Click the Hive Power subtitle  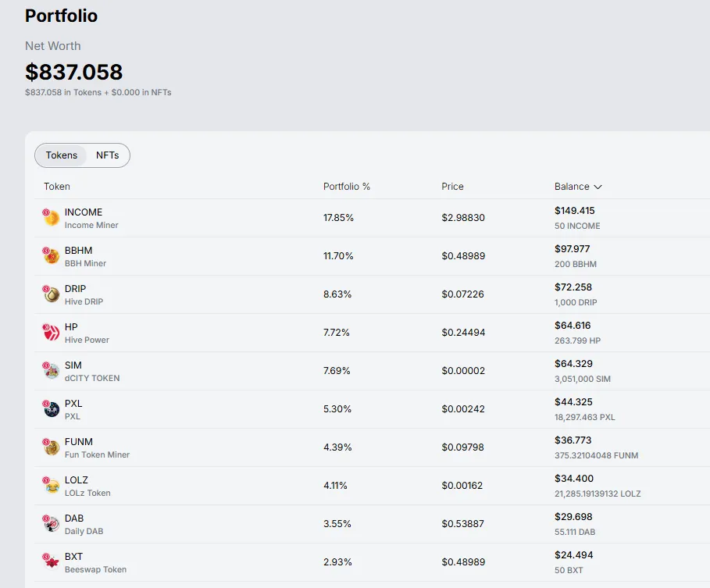click(87, 340)
